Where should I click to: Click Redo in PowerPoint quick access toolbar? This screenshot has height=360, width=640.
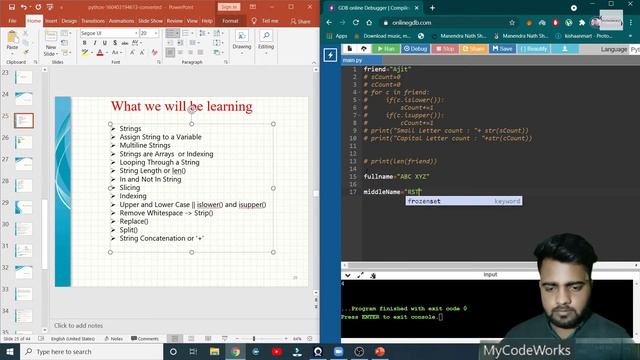[x=38, y=7]
